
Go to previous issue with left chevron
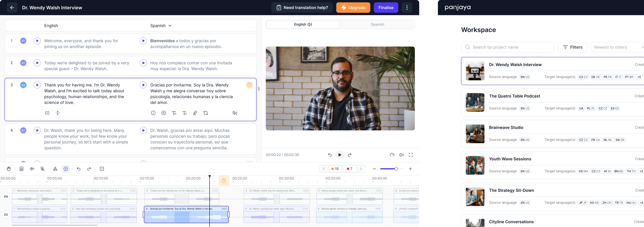(x=324, y=169)
